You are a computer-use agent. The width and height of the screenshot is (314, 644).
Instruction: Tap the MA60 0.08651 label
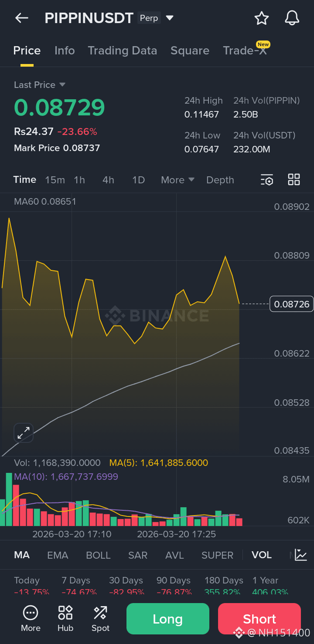45,202
